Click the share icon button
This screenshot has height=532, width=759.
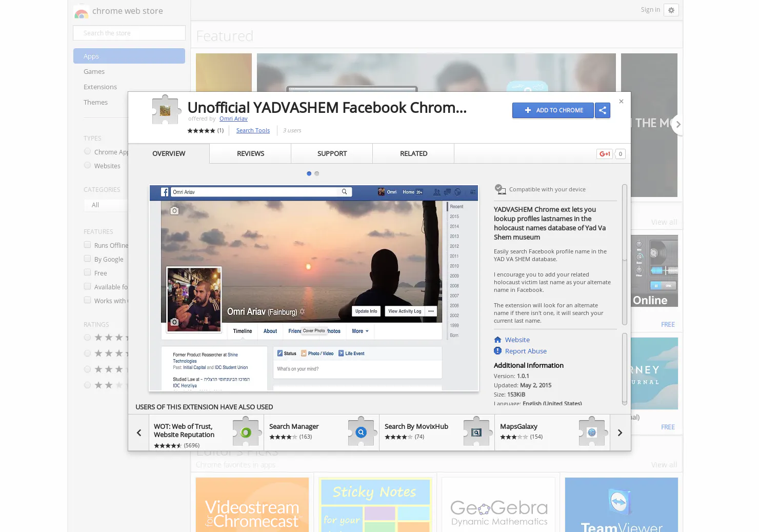tap(603, 110)
